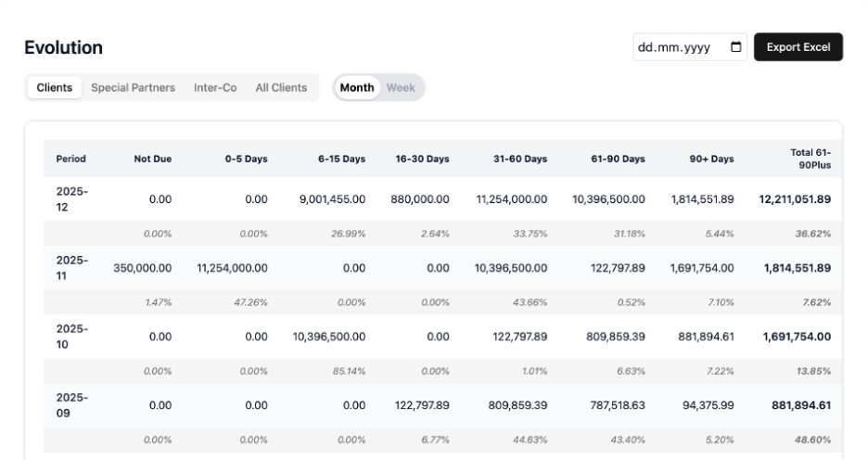Click the Not Due column header
Viewport: 868px width, 460px height.
point(152,159)
